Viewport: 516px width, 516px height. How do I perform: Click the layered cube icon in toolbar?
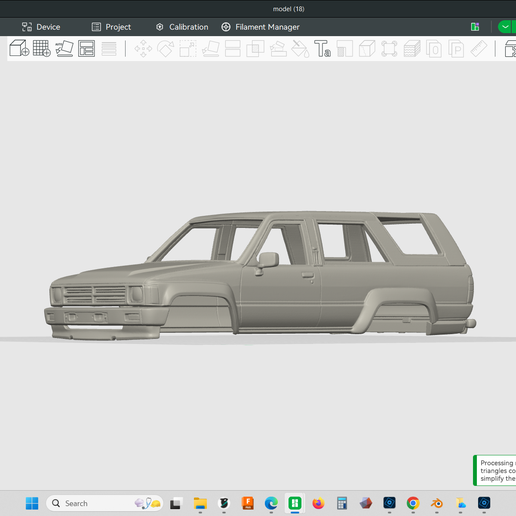tap(412, 49)
